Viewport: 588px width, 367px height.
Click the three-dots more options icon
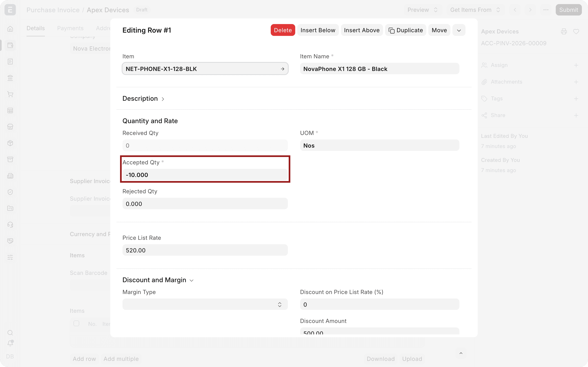click(546, 10)
